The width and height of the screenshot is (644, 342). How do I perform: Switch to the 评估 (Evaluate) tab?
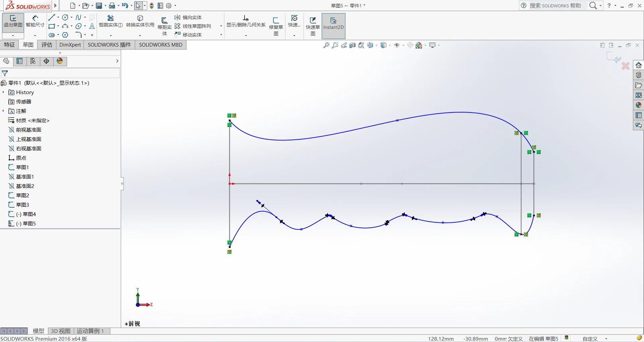[47, 45]
